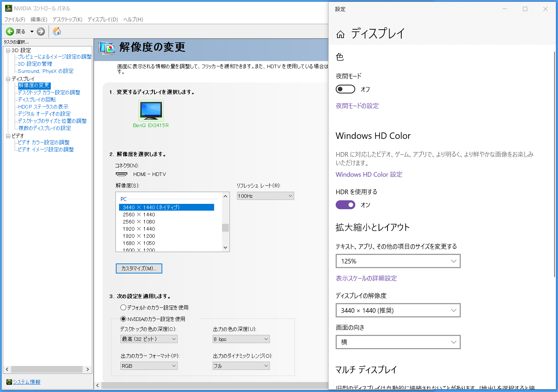This screenshot has width=558, height=392.
Task: Click the カスタマイズ(M)... button
Action: (x=139, y=268)
